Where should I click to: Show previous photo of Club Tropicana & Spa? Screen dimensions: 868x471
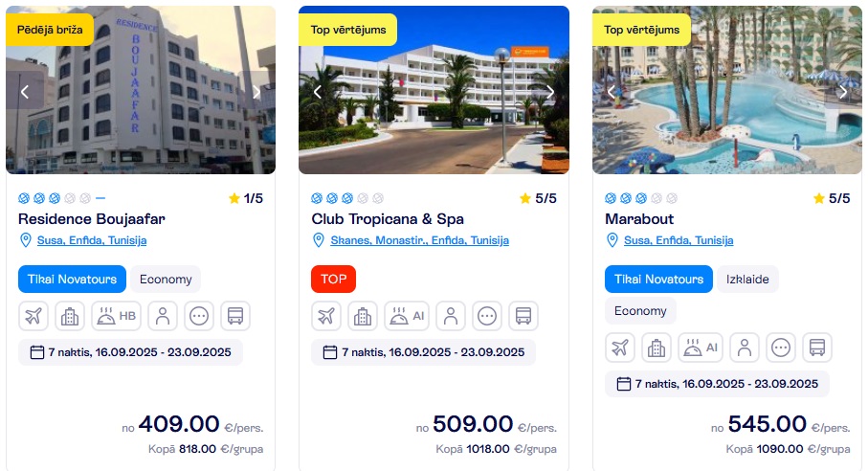(x=318, y=92)
